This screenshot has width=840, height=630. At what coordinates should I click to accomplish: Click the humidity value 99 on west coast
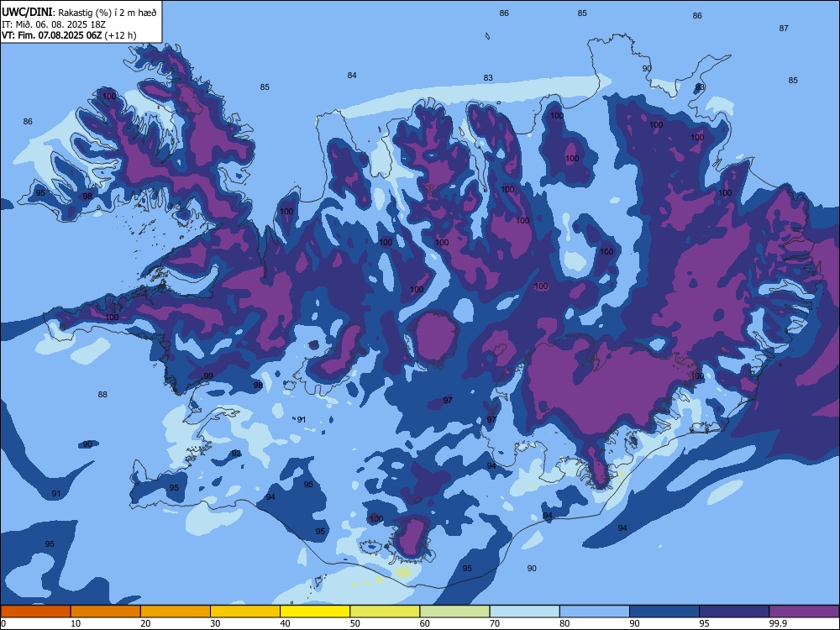[x=208, y=375]
